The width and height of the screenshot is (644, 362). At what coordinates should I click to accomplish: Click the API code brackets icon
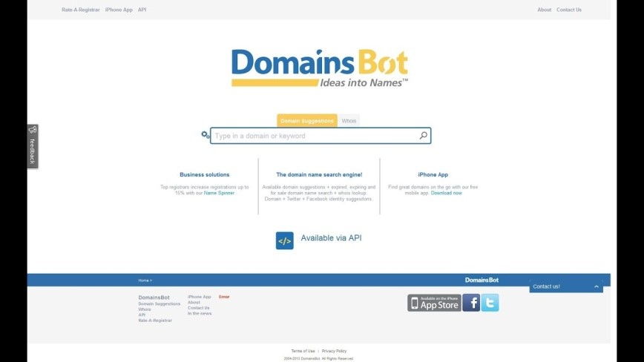[x=285, y=241]
